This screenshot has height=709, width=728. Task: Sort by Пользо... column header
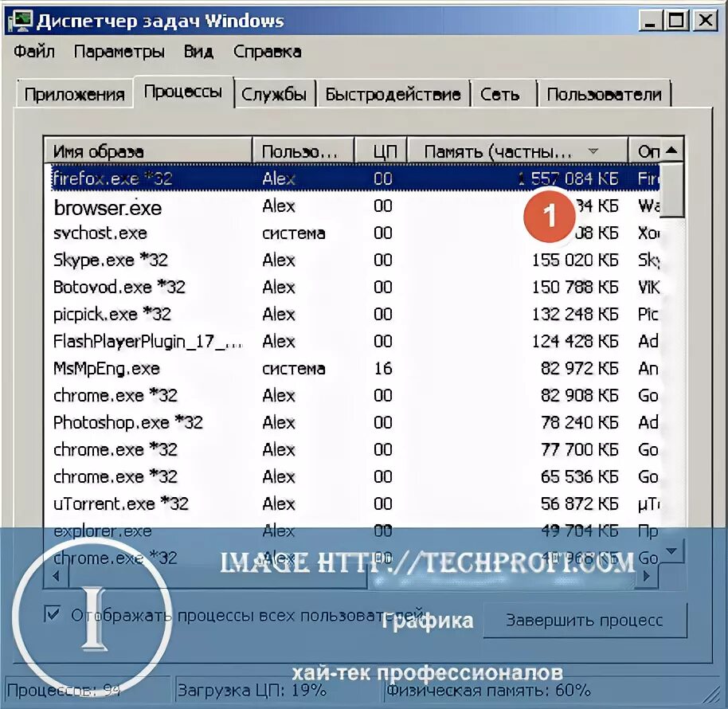coord(303,151)
